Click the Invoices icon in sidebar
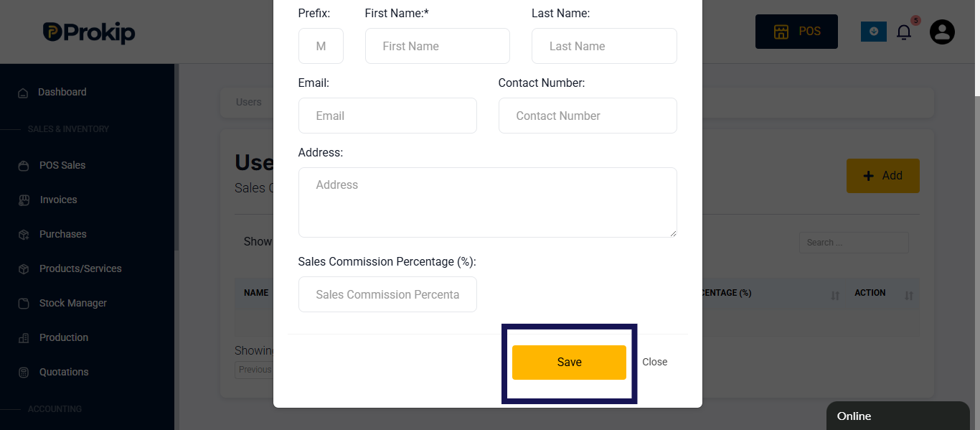The height and width of the screenshot is (430, 980). 24,200
